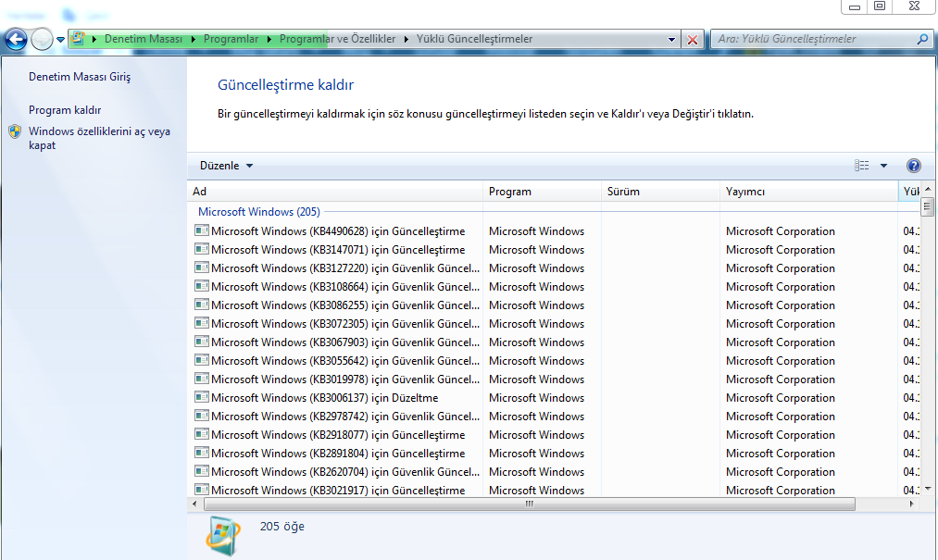Screen dimensions: 938x560
Task: Open the Düzenle menu
Action: tap(226, 166)
